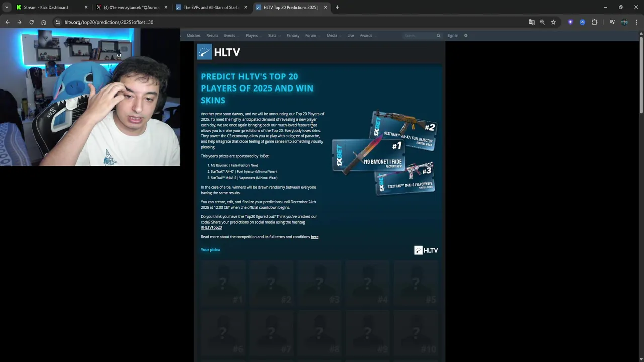
Task: Open Fantasy in HLTV navigation
Action: coord(293,36)
